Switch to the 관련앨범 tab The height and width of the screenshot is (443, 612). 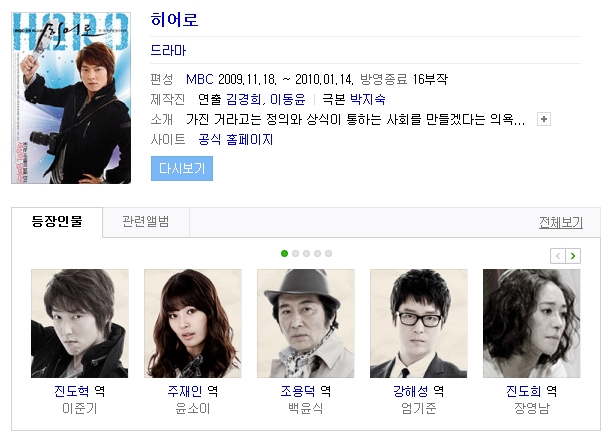coord(146,222)
